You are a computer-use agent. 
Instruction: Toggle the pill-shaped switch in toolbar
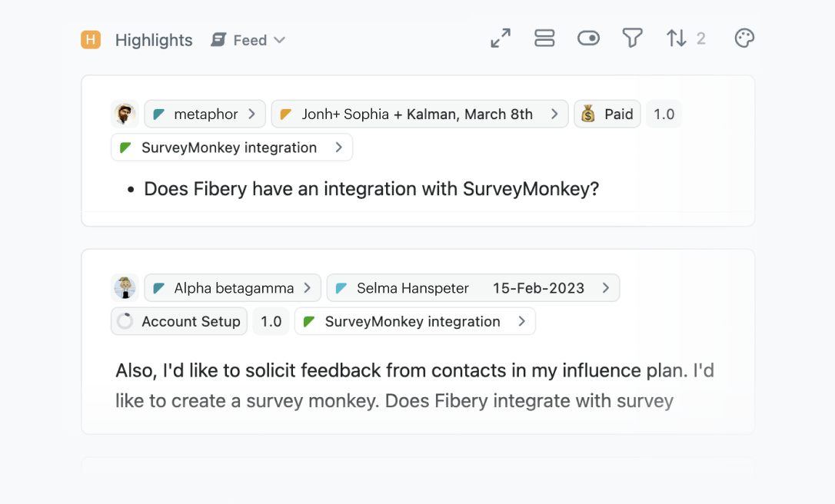coord(588,38)
